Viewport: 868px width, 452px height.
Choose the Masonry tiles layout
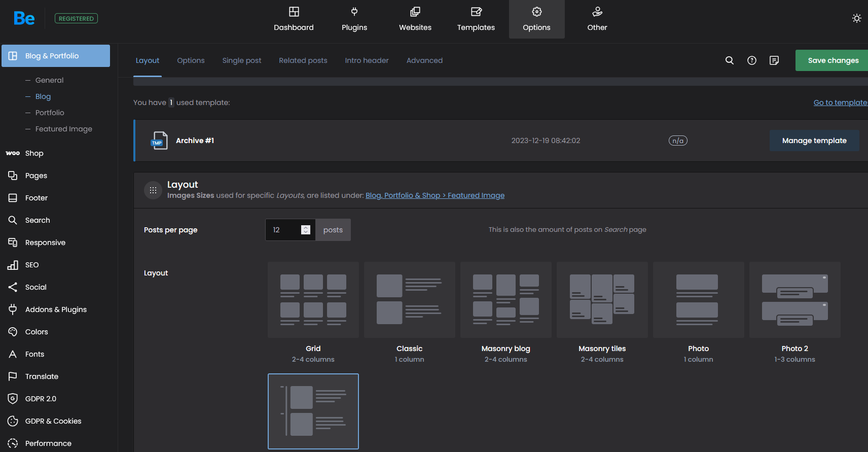click(x=602, y=300)
